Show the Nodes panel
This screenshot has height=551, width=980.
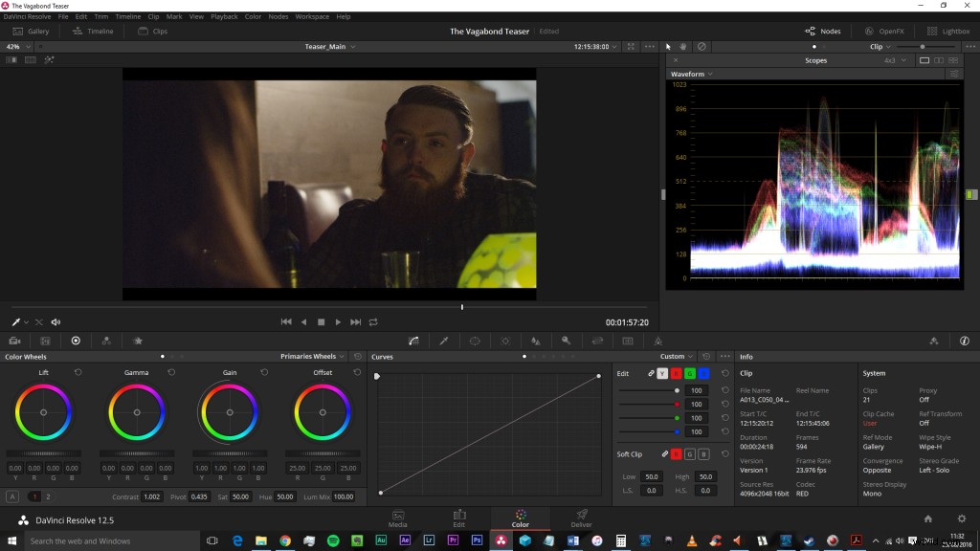(x=821, y=30)
